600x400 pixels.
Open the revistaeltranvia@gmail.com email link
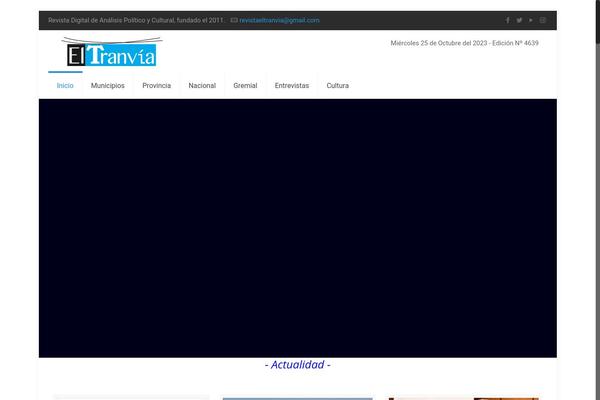coord(279,20)
